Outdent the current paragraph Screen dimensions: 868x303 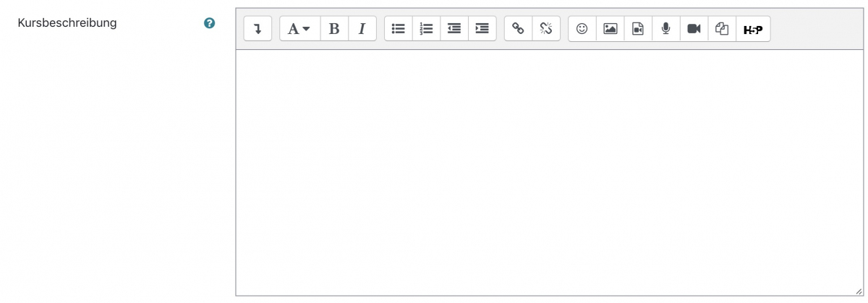click(x=454, y=29)
